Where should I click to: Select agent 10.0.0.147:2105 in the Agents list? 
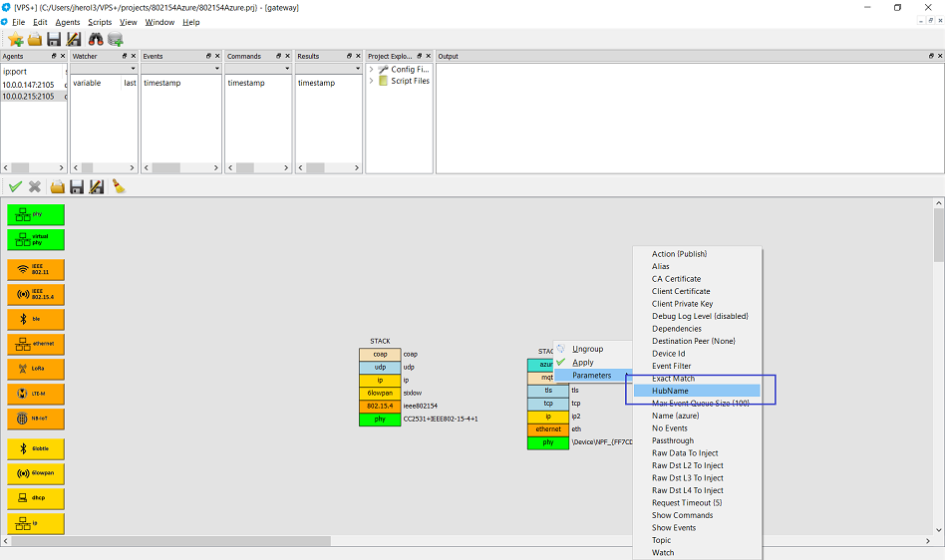[x=29, y=84]
